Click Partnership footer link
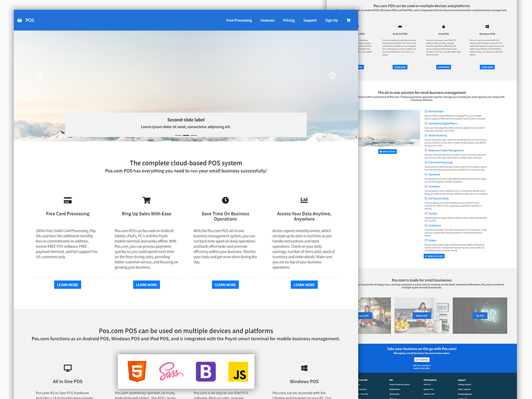Viewport: 532px width, 399px height. [394, 394]
